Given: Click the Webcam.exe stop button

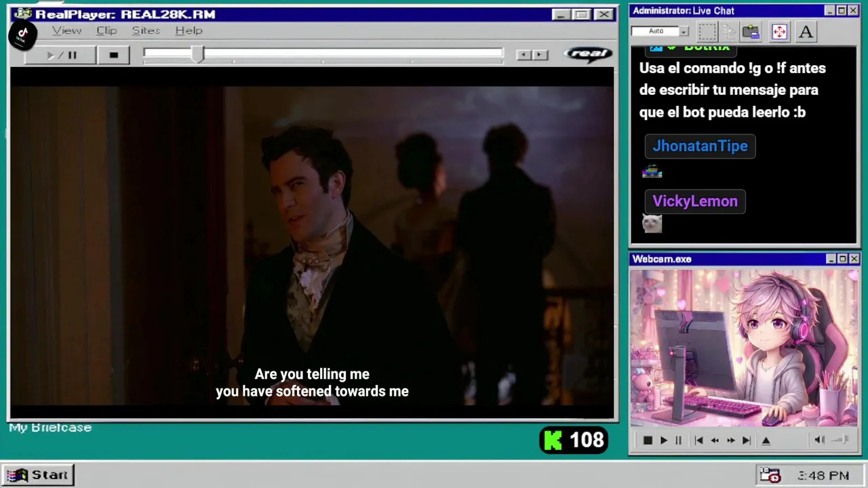Looking at the screenshot, I should tap(648, 441).
